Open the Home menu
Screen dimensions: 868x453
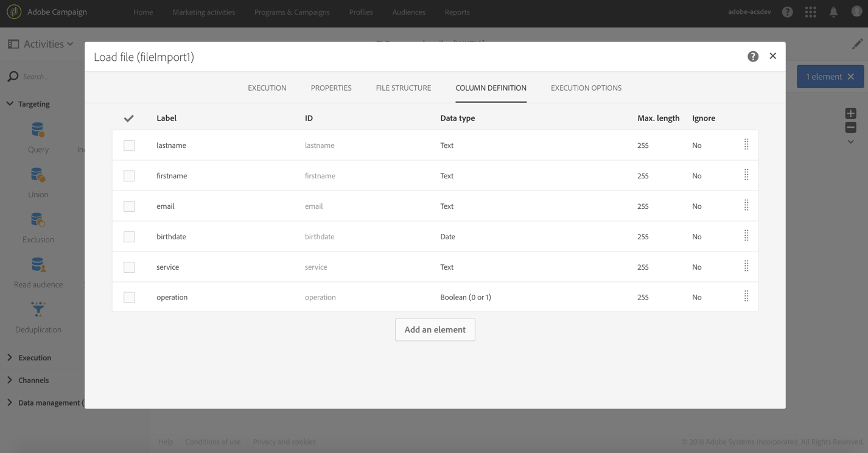click(143, 12)
